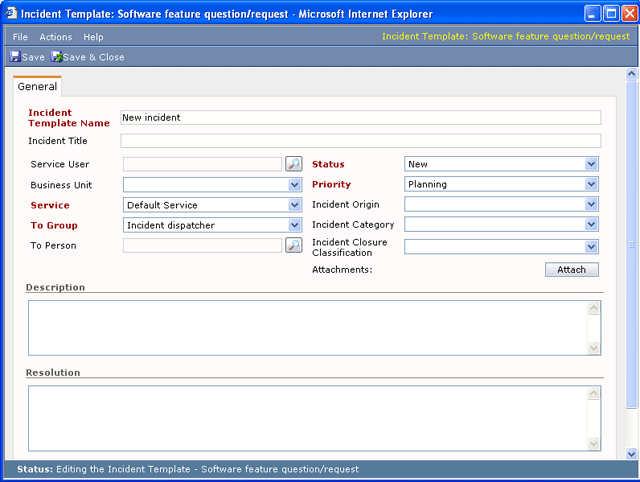Click into the Service User field

pyautogui.click(x=202, y=164)
